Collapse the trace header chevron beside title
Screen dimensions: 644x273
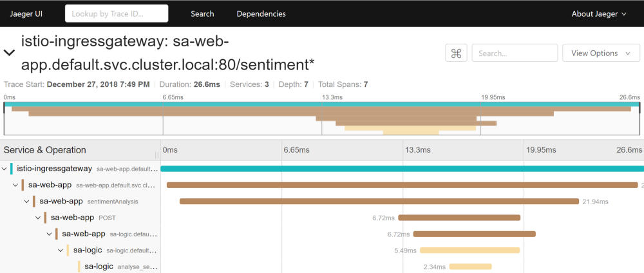(10, 53)
